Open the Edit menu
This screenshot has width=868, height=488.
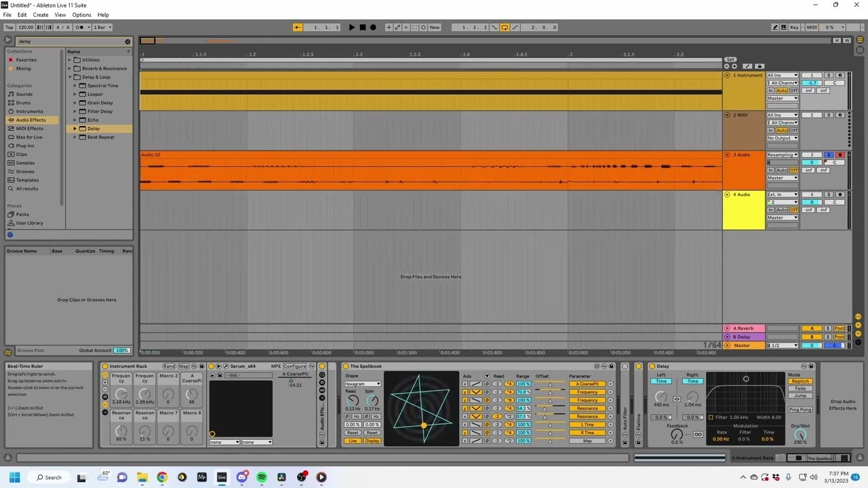[x=22, y=15]
